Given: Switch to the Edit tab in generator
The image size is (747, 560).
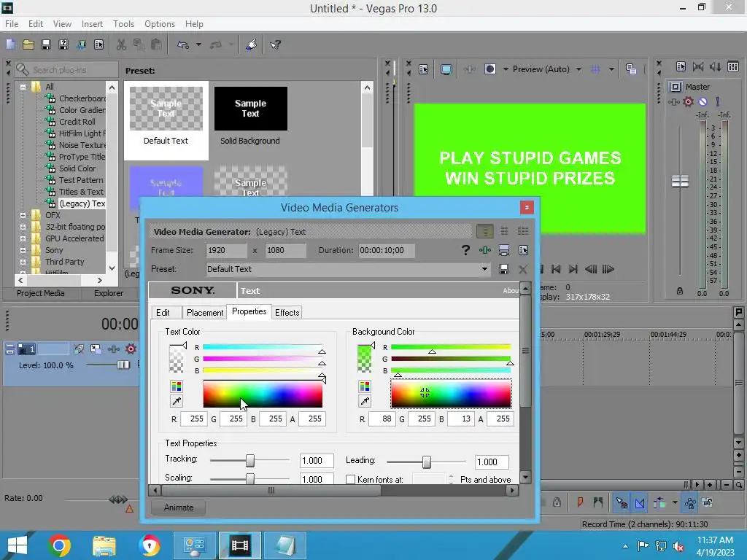Looking at the screenshot, I should click(163, 312).
